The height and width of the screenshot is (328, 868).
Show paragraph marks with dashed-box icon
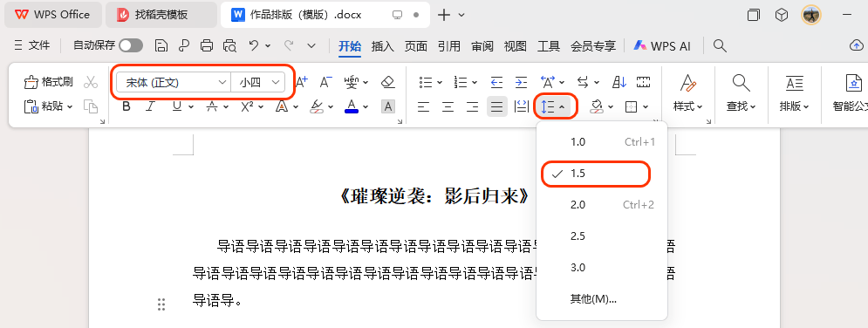[643, 82]
